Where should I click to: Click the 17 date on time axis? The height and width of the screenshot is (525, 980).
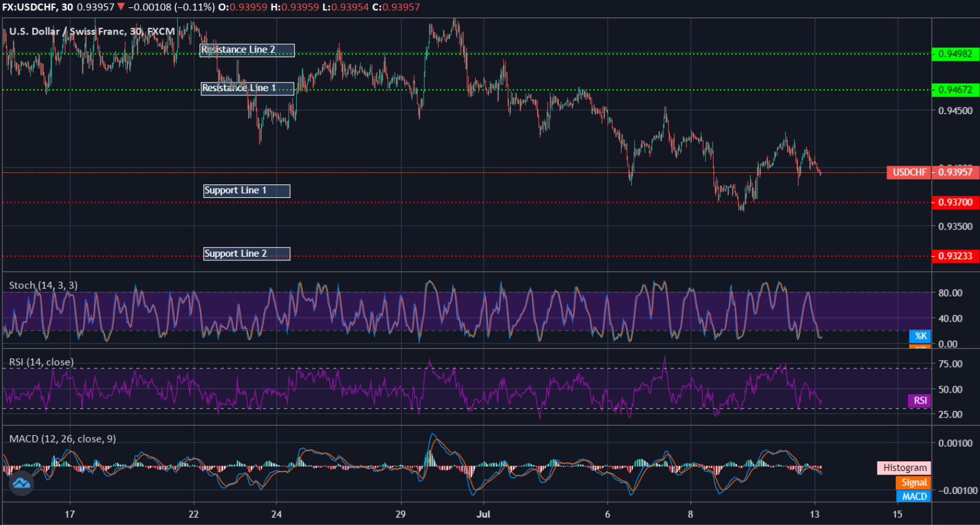[70, 515]
